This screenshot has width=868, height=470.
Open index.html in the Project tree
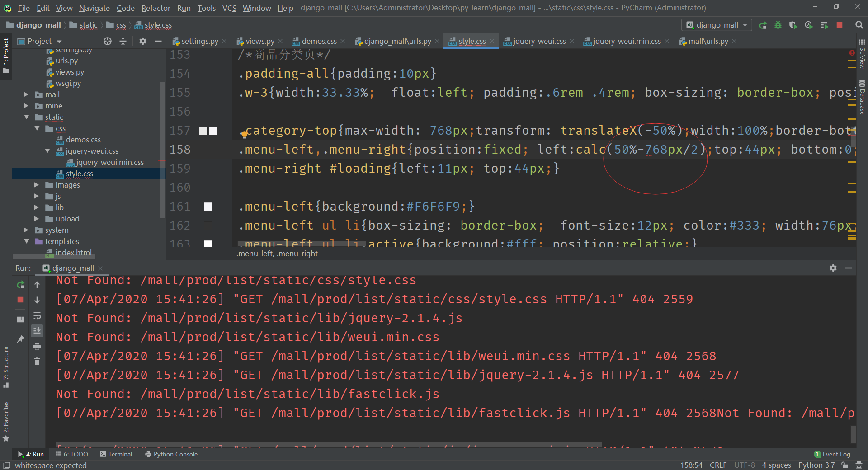[x=73, y=253]
